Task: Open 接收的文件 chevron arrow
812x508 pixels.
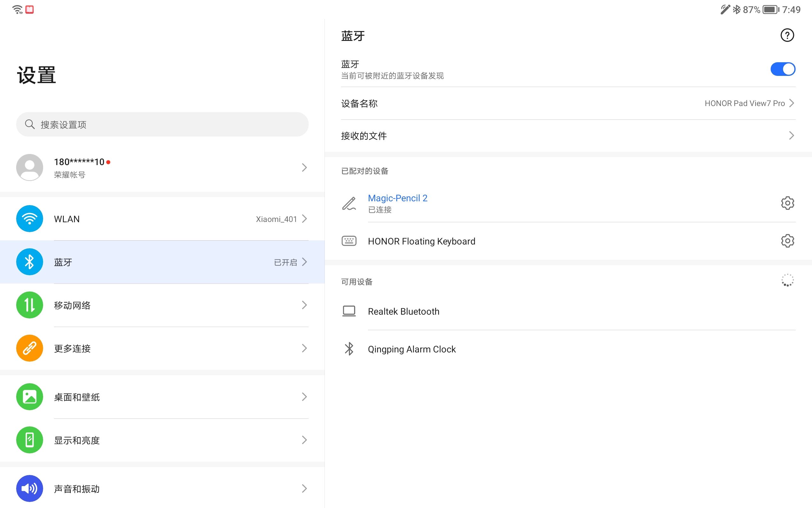Action: tap(791, 135)
